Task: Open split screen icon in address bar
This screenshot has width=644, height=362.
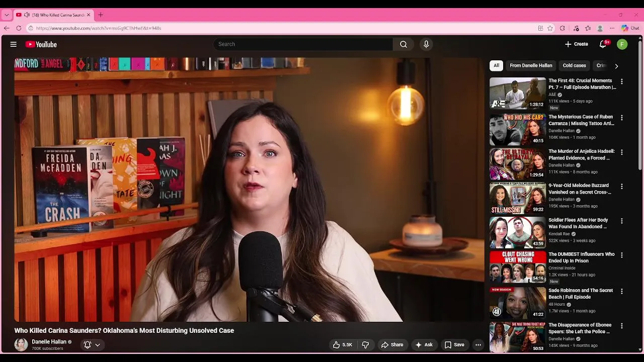Action: pyautogui.click(x=540, y=28)
